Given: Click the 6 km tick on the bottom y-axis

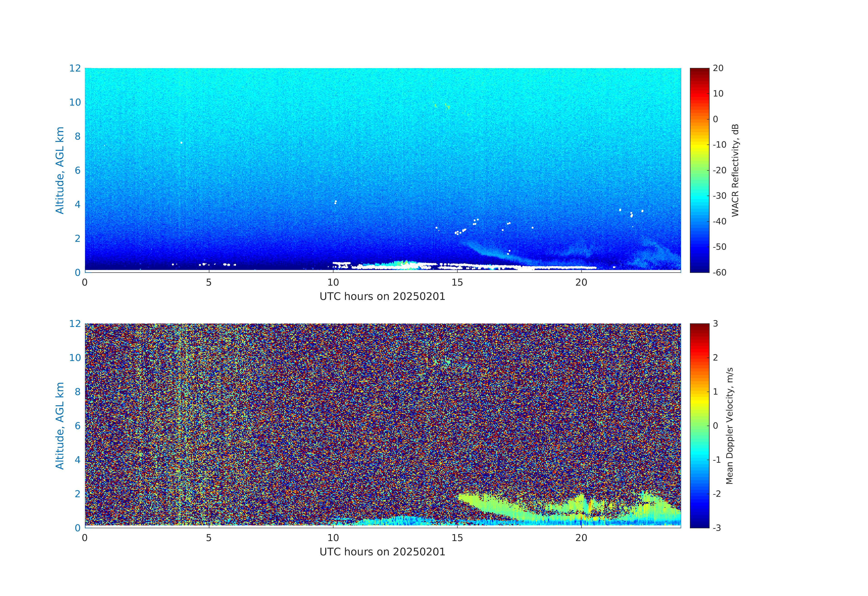Looking at the screenshot, I should click(77, 426).
